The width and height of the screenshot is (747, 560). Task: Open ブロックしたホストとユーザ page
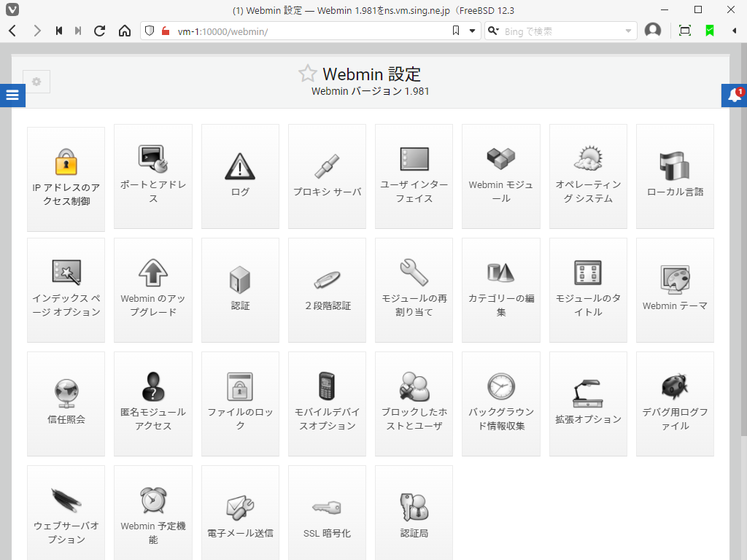tap(414, 404)
